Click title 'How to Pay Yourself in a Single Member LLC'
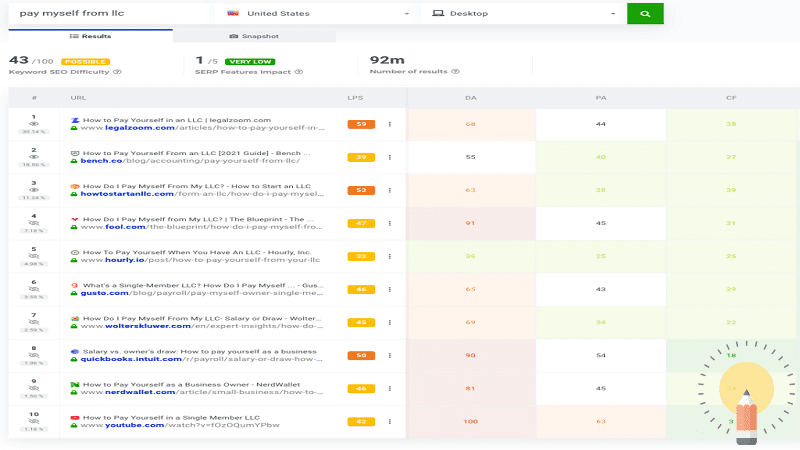The height and width of the screenshot is (450, 800). [x=171, y=418]
